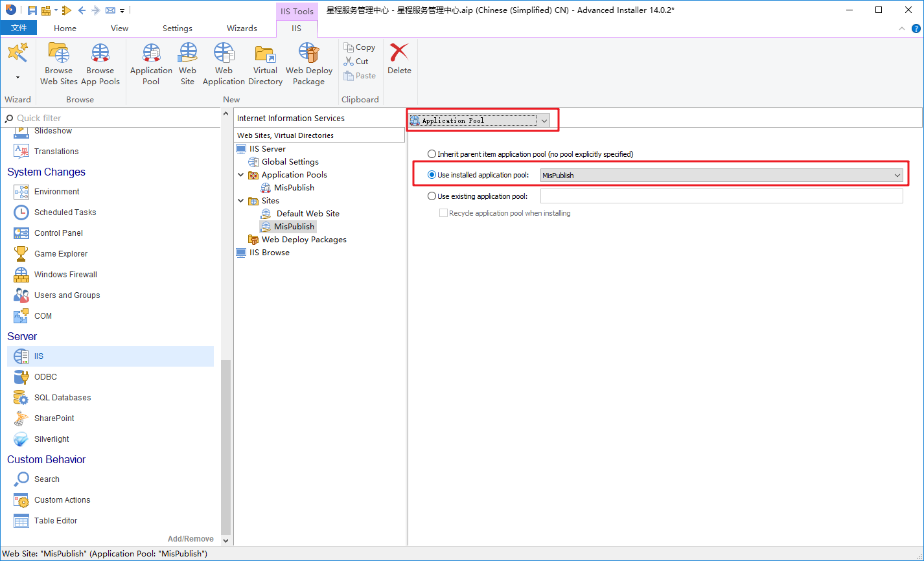Open Game Explorer in sidebar
924x561 pixels.
(x=61, y=254)
